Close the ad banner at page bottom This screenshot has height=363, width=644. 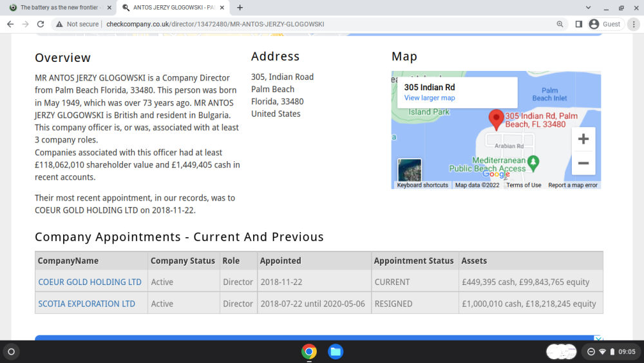[598, 338]
